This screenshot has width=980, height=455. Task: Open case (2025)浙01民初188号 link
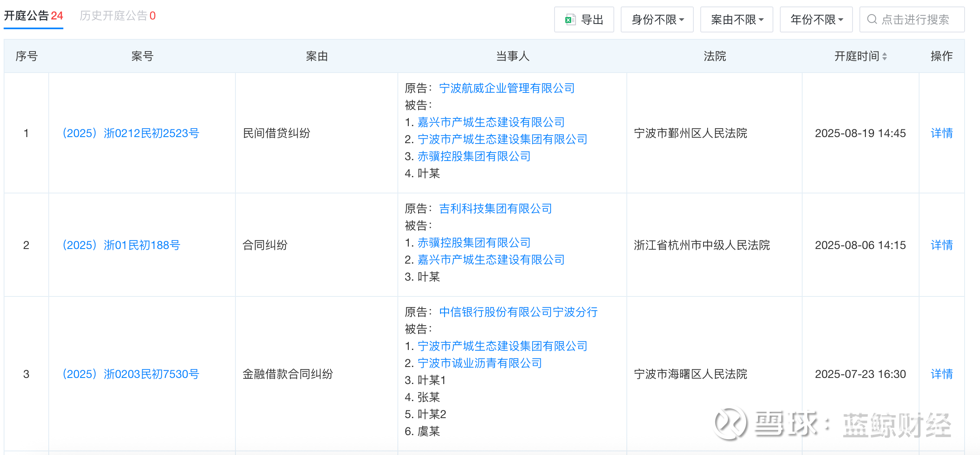[121, 245]
